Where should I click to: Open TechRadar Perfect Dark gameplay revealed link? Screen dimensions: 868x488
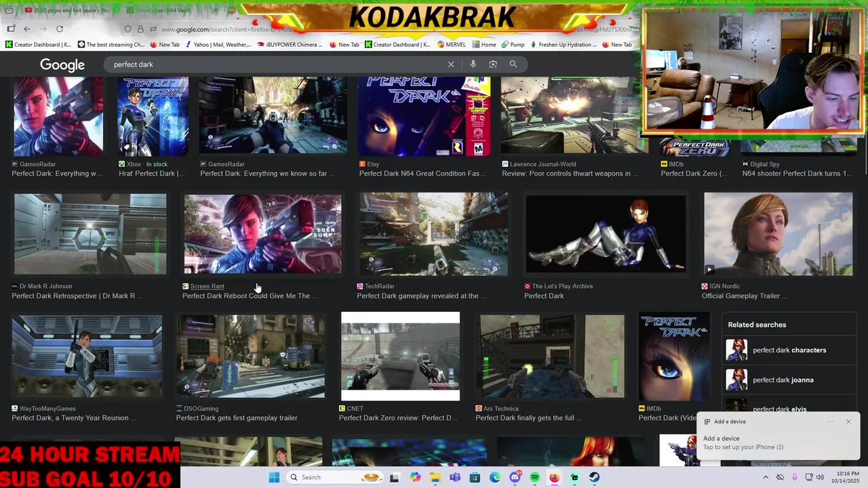pos(422,296)
